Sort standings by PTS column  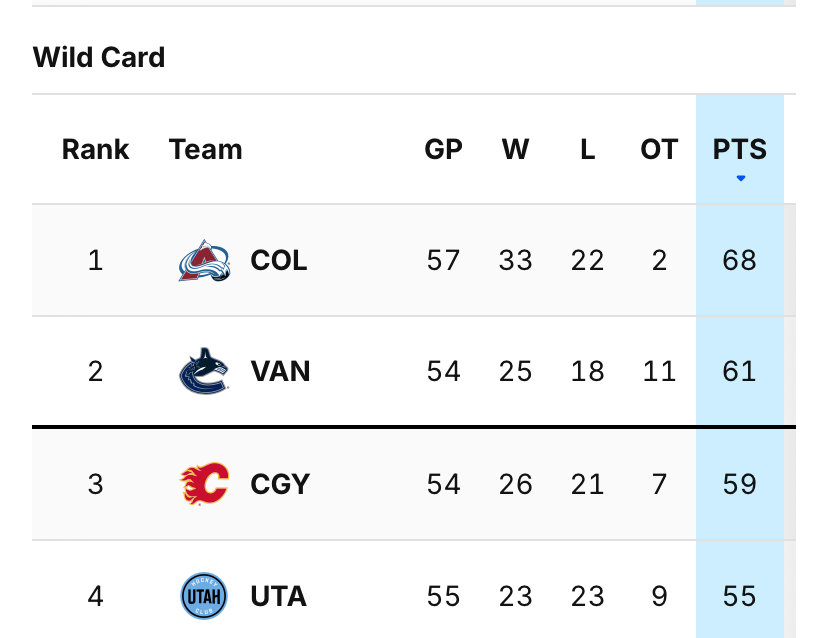tap(739, 149)
